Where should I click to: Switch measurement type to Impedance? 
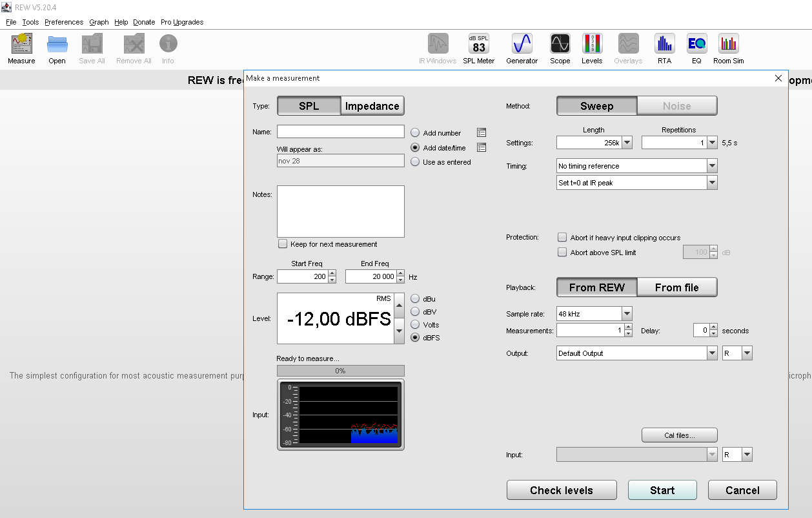pyautogui.click(x=372, y=106)
